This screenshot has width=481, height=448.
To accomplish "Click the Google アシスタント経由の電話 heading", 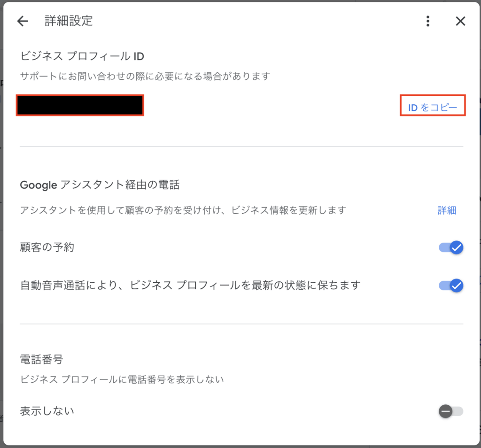I will 100,185.
